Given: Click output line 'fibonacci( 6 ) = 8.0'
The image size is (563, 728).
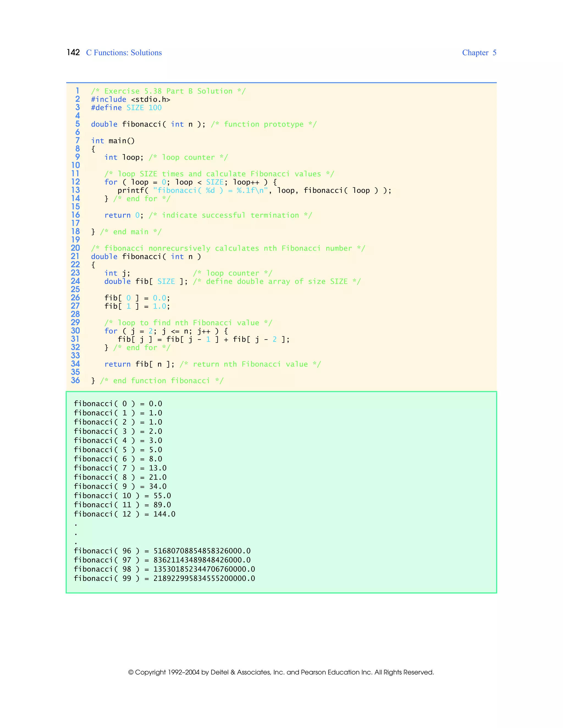Looking at the screenshot, I should coord(118,459).
